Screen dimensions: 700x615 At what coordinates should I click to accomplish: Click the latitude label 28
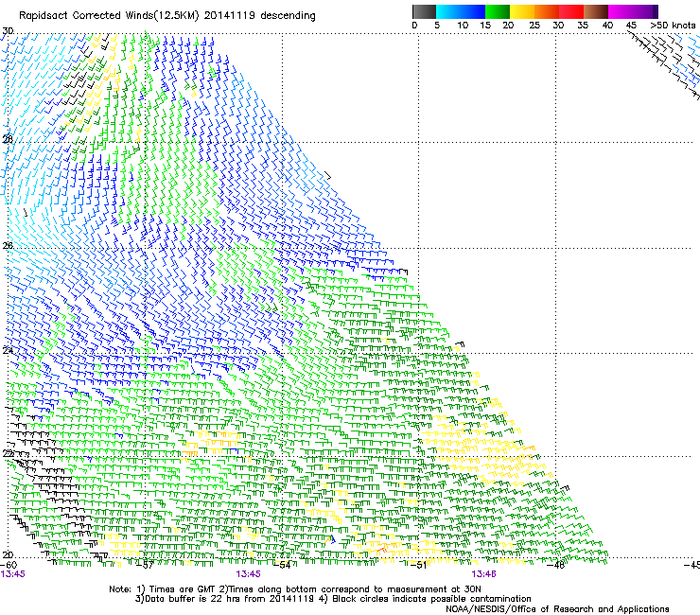pyautogui.click(x=8, y=139)
